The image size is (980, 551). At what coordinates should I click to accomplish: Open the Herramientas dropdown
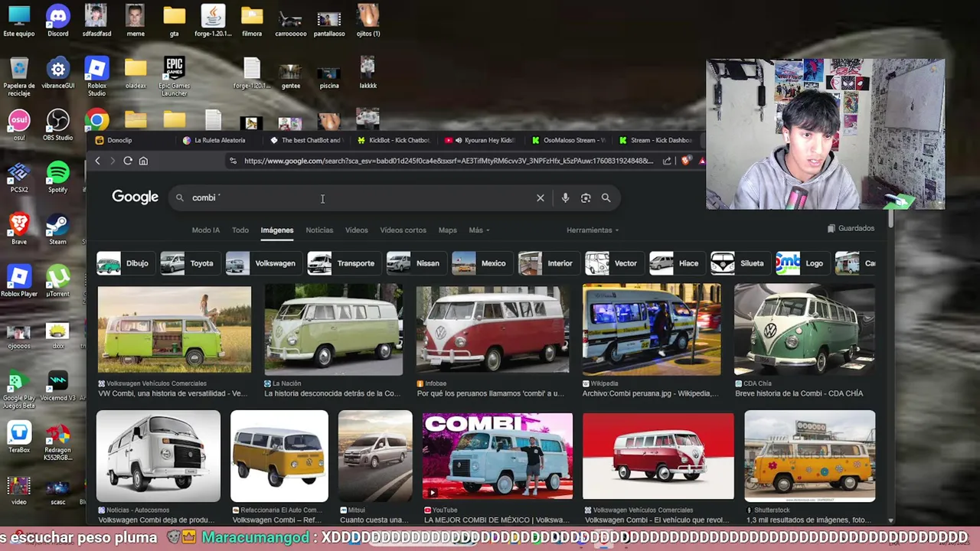click(x=593, y=230)
